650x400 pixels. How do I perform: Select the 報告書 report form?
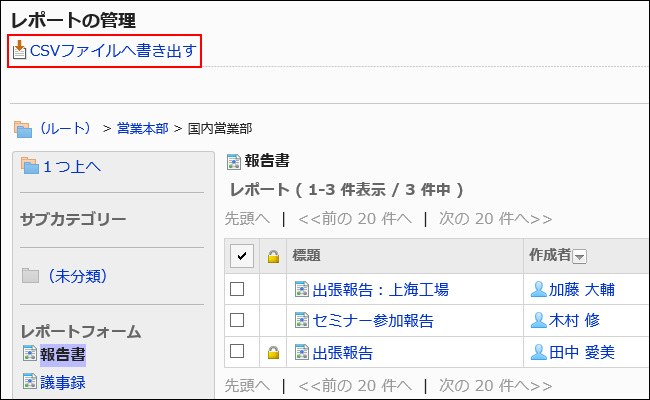pyautogui.click(x=63, y=355)
